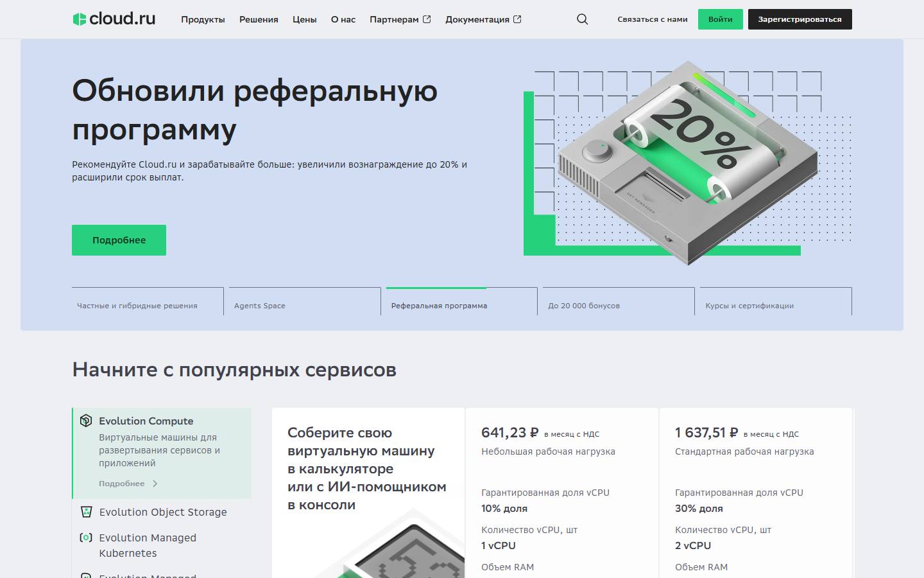Click the Evolution Object Storage bucket icon
The width and height of the screenshot is (924, 578).
[x=86, y=512]
